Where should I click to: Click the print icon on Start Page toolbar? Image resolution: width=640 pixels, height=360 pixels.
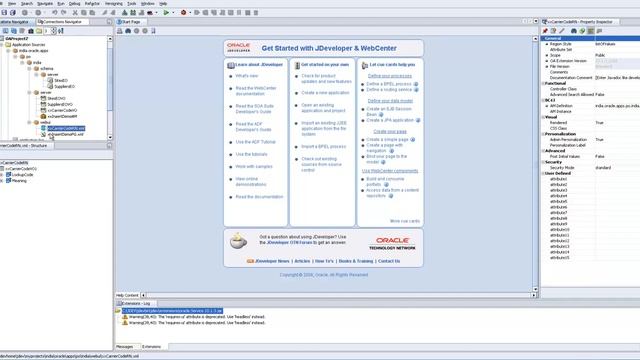coord(120,31)
